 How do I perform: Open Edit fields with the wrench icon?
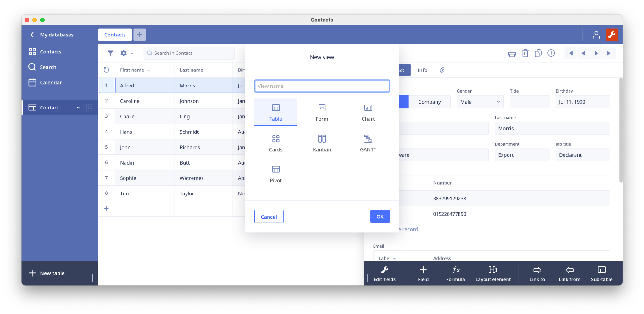coord(384,273)
